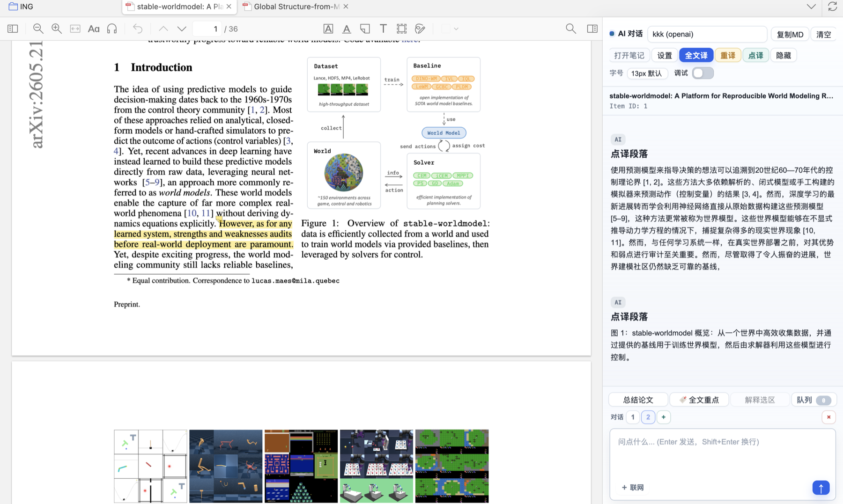Select the add text tool
The height and width of the screenshot is (504, 843).
[x=383, y=29]
